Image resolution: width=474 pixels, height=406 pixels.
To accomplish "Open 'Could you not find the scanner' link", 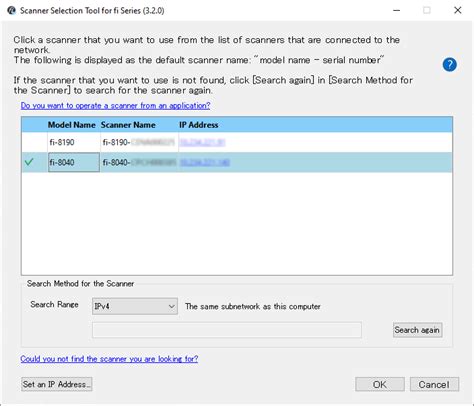I will (x=109, y=359).
